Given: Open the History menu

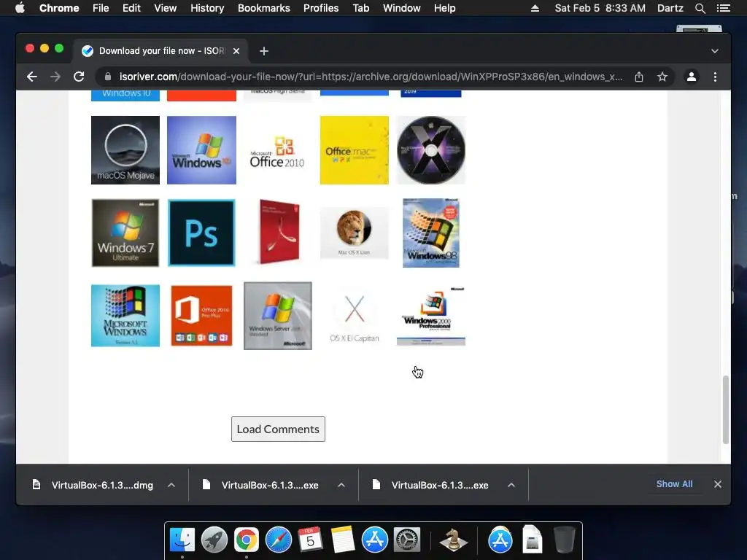Looking at the screenshot, I should [x=207, y=7].
